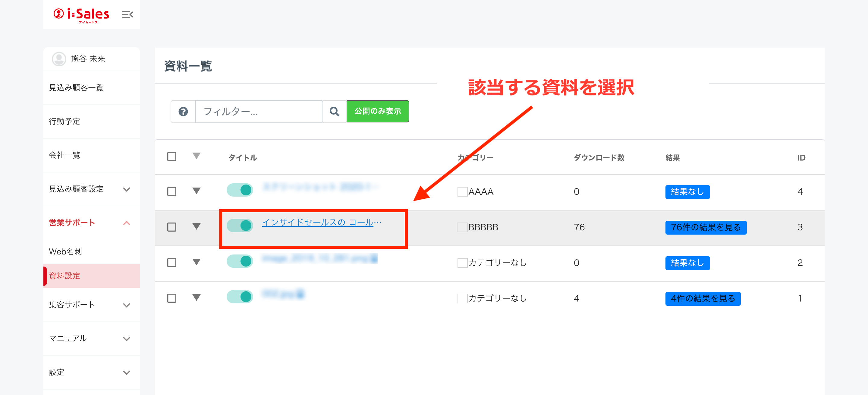Viewport: 868px width, 395px height.
Task: Click the help question mark icon
Action: 183,112
